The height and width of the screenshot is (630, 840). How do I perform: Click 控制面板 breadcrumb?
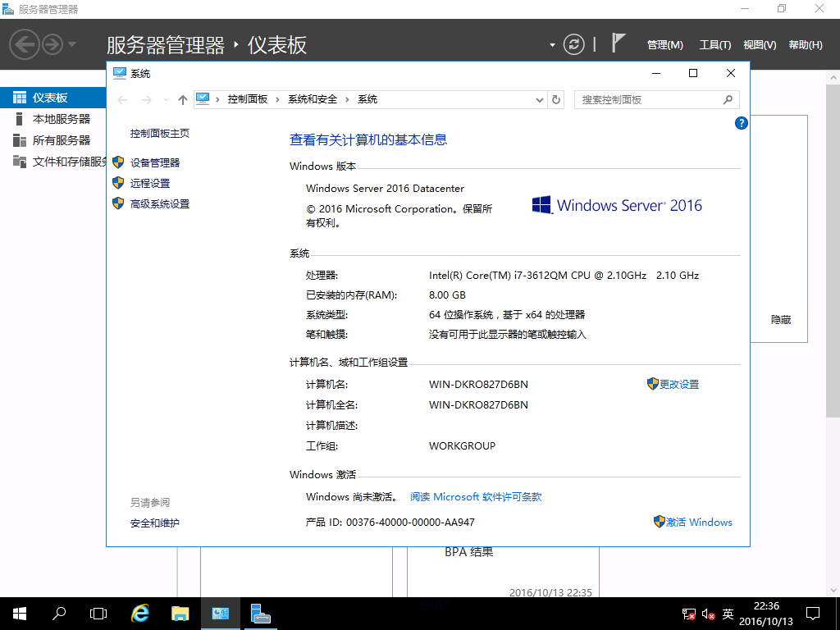click(x=248, y=99)
